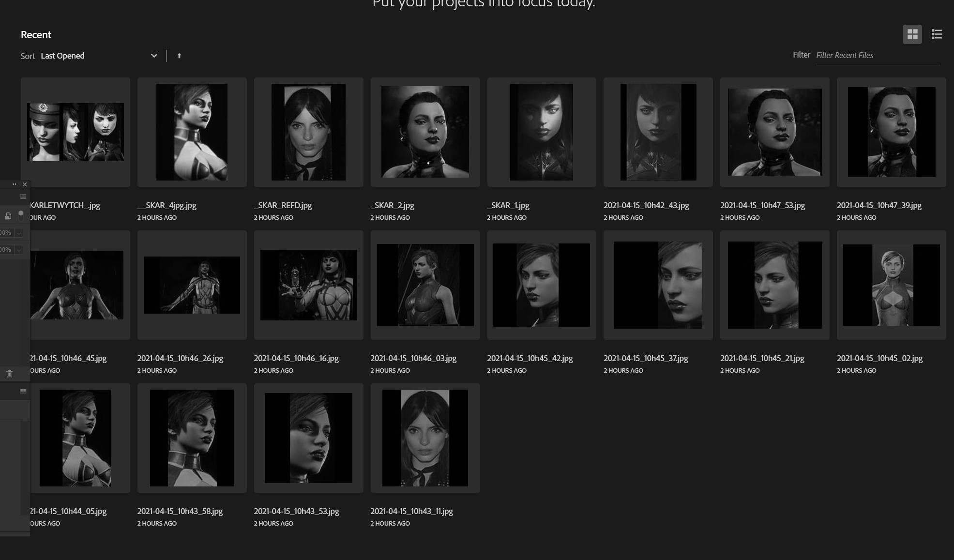Open the _SKAR_REFD.jpg thumbnail
954x560 pixels.
point(309,132)
